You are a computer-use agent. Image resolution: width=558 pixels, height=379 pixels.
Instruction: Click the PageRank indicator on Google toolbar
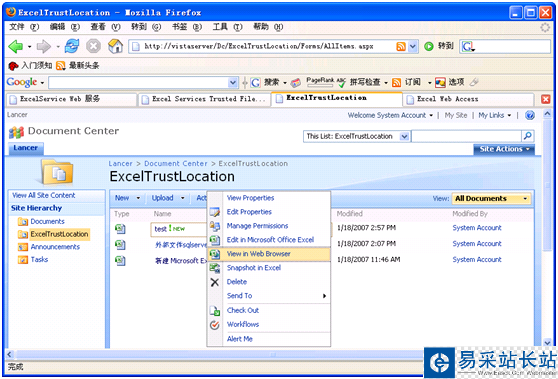pos(320,82)
